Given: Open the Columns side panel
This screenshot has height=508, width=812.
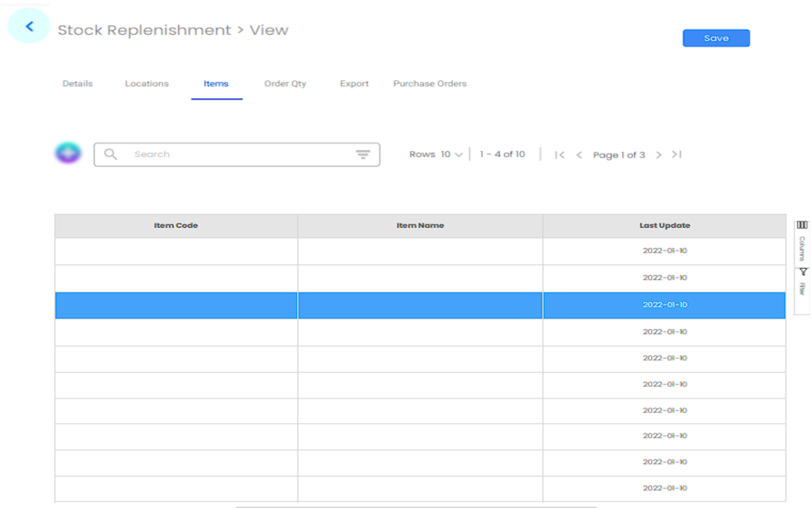Looking at the screenshot, I should (802, 242).
